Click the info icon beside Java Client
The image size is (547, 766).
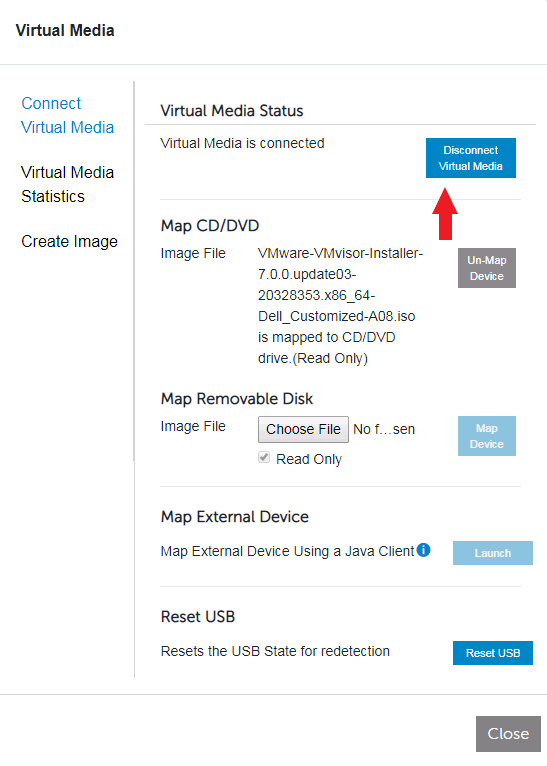tap(423, 550)
